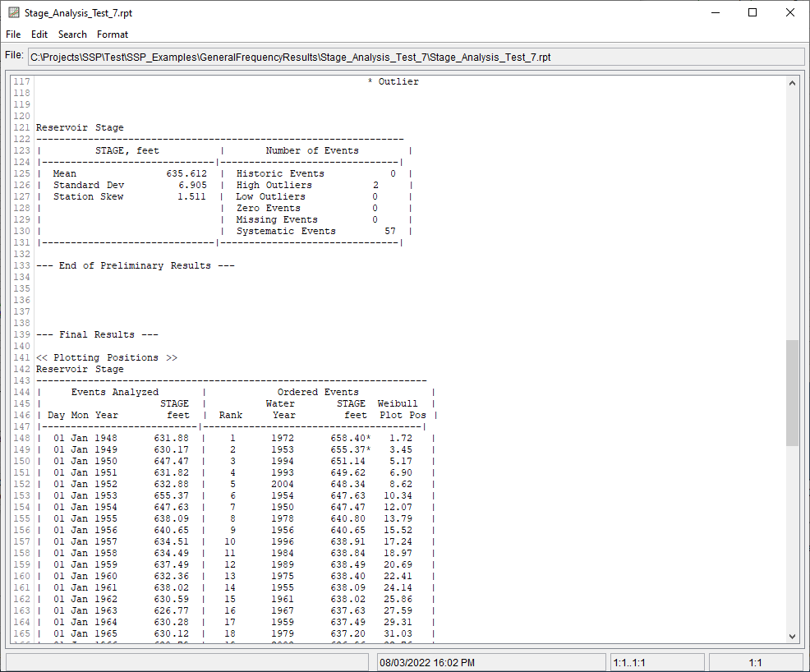Viewport: 810px width, 672px height.
Task: Click water year 1994 in rank 3
Action: click(283, 461)
